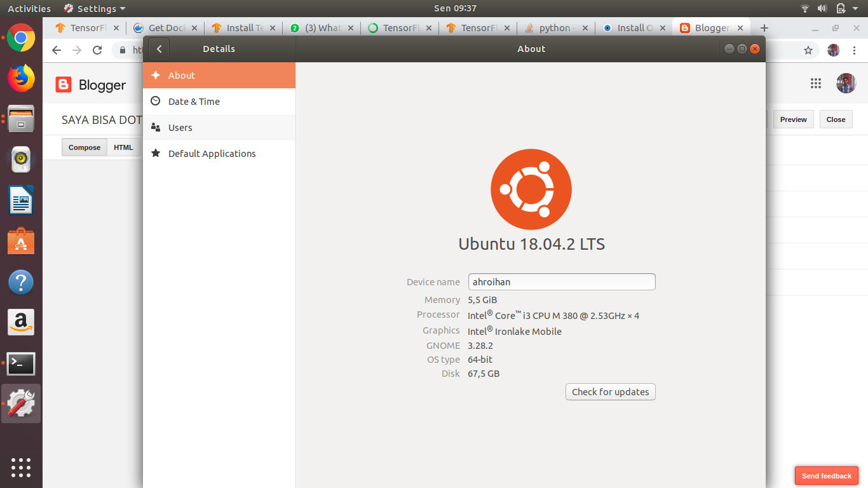Image resolution: width=868 pixels, height=488 pixels.
Task: Open the Show Applications grid
Action: tap(21, 468)
